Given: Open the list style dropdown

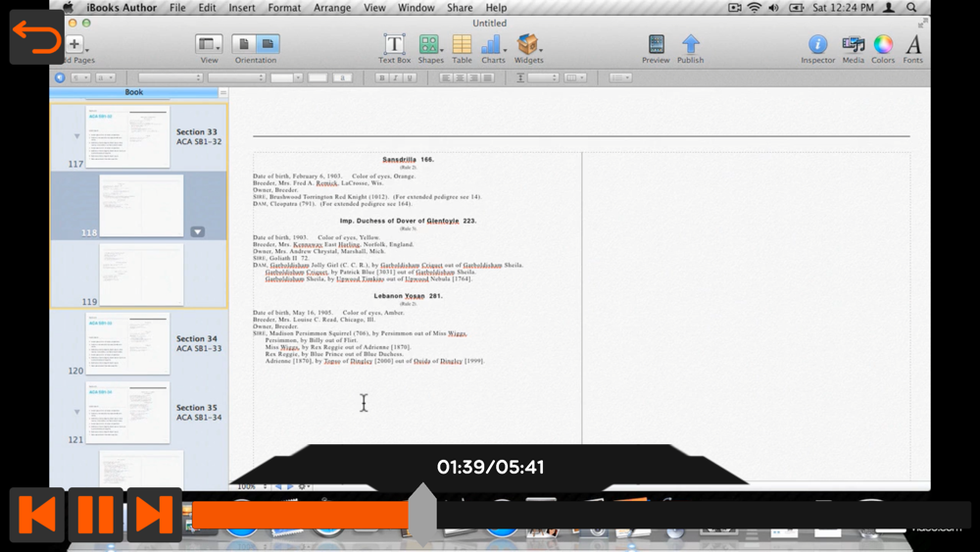Looking at the screenshot, I should (x=620, y=77).
